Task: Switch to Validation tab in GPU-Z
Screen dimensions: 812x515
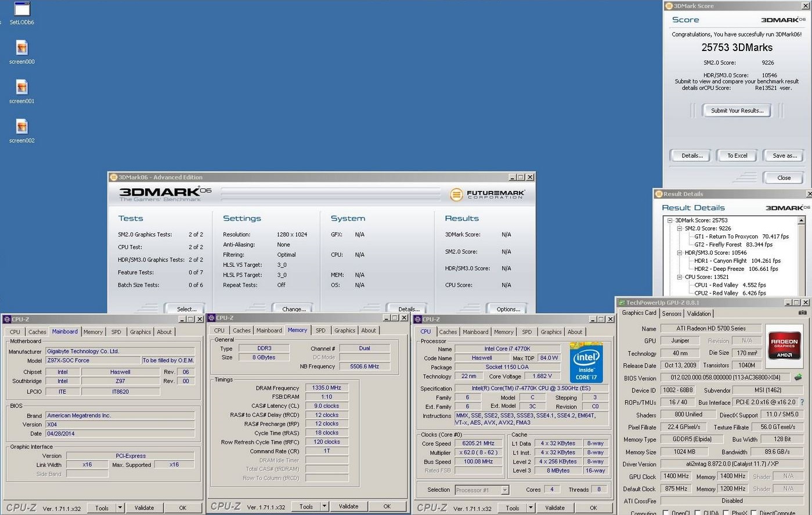Action: 699,313
